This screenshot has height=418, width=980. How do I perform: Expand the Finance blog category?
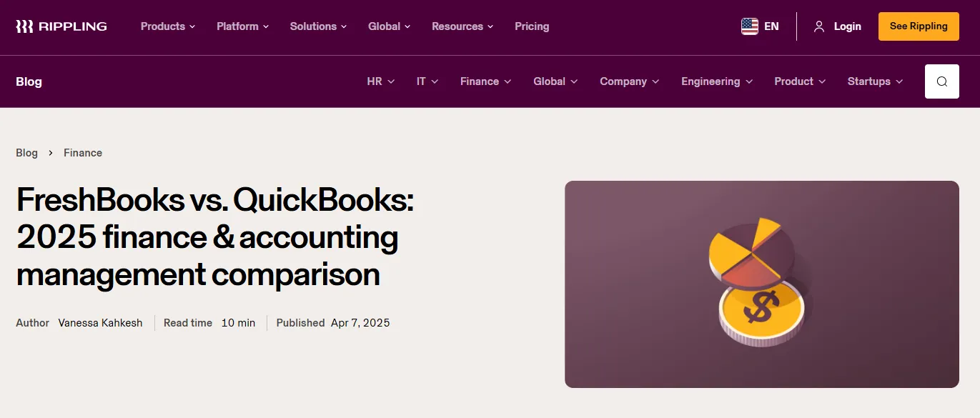486,81
